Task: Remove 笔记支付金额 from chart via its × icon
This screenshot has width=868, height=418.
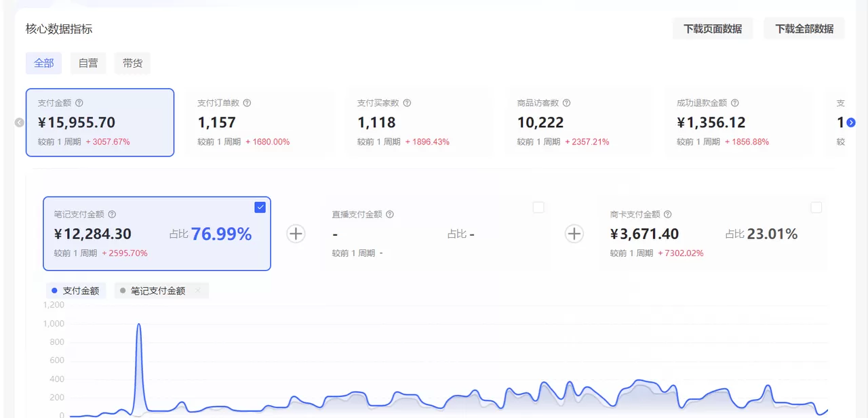Action: 198,291
